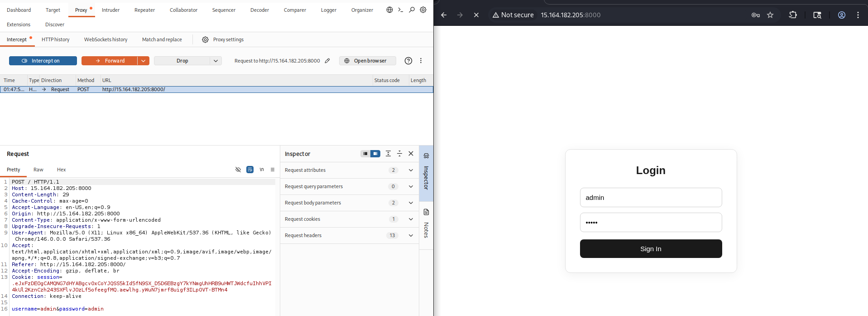Screen dimensions: 868x316
Task: Click the Chrome address bar URL
Action: click(571, 15)
